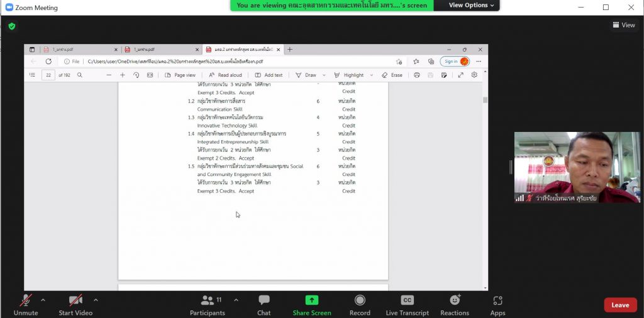Click the Live Transcript CC icon
644x318 pixels.
(407, 300)
